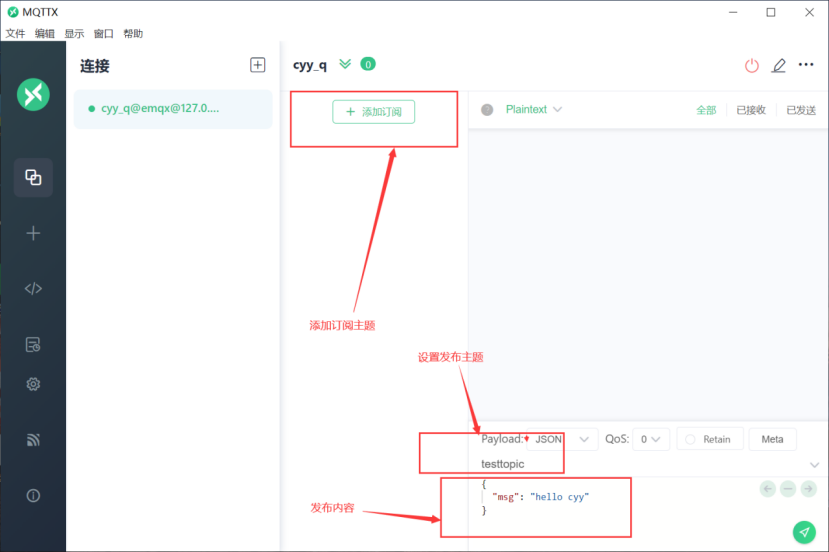829x552 pixels.
Task: Open the Plaintext format dropdown
Action: tap(533, 109)
